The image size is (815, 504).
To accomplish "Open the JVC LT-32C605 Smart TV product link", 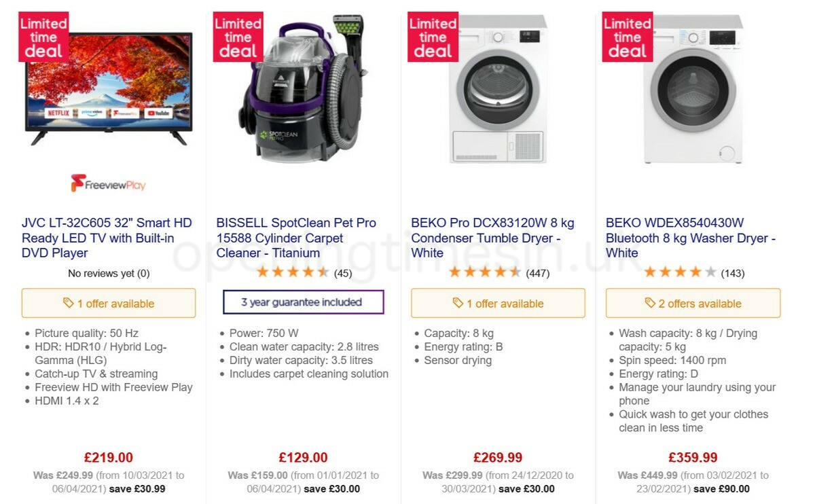I will pos(105,238).
